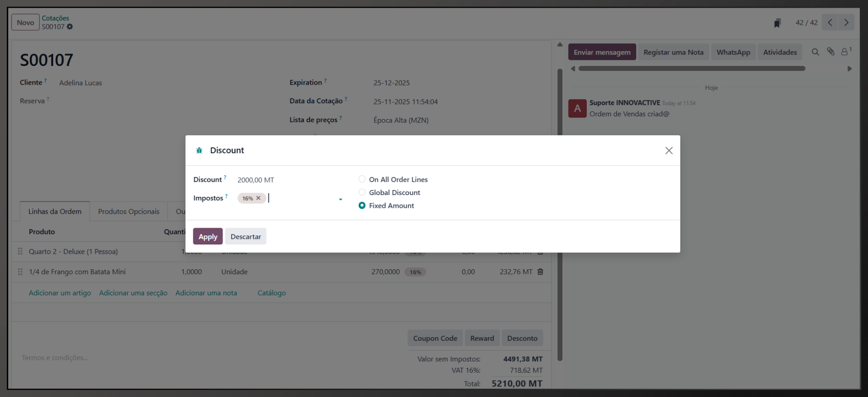Open the chatter search magnifier icon
The image size is (868, 397).
coord(815,52)
